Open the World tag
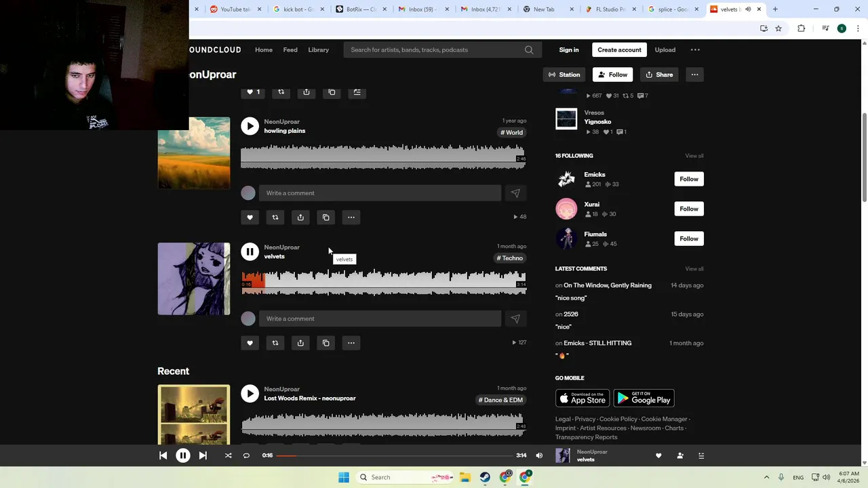 [512, 133]
